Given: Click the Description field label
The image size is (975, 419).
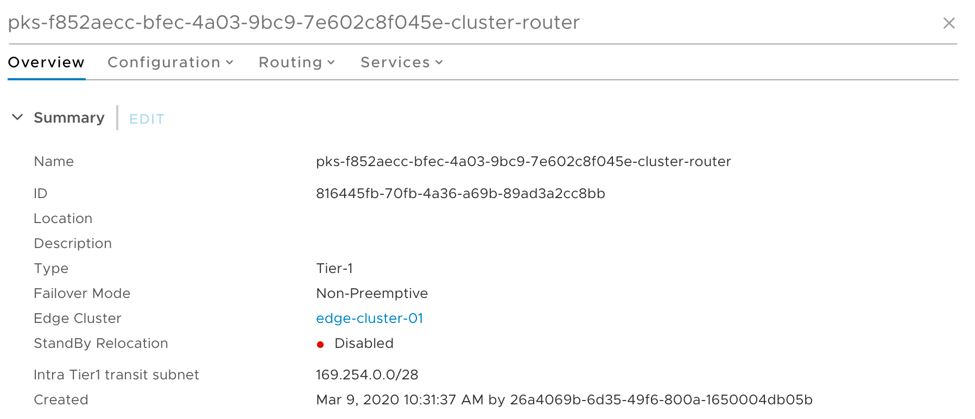Looking at the screenshot, I should (73, 243).
